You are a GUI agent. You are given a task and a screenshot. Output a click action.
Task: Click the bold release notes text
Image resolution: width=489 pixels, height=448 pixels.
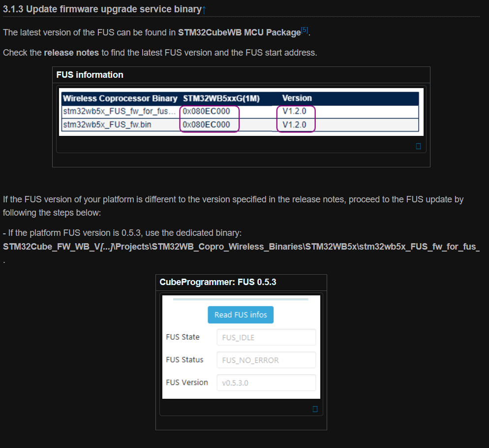tap(71, 53)
